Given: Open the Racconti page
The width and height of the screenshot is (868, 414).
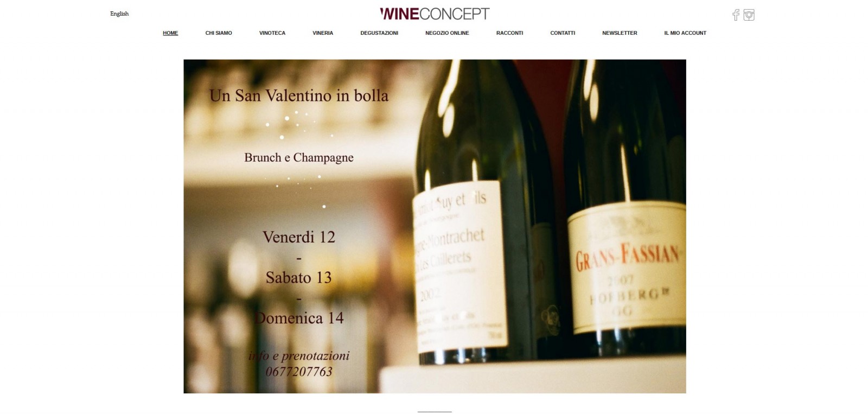Looking at the screenshot, I should (x=509, y=33).
